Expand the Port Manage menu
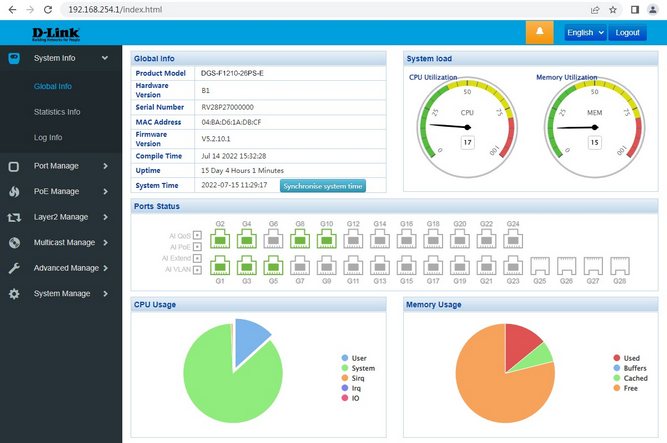Image resolution: width=667 pixels, height=443 pixels. [x=60, y=166]
